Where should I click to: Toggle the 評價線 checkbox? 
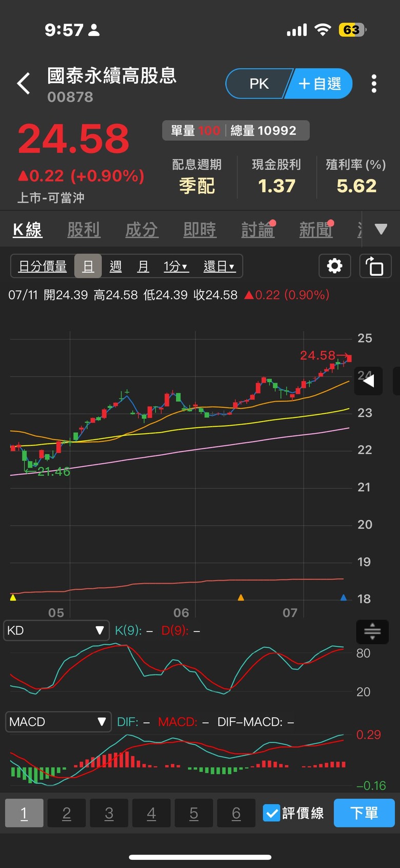(271, 813)
